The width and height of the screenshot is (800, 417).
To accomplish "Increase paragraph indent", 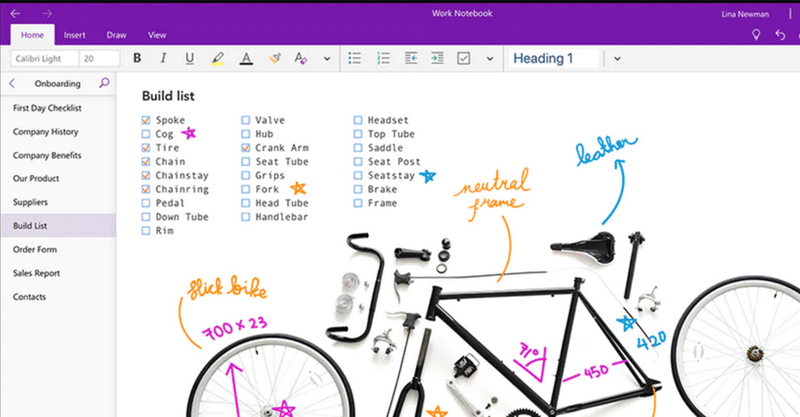I will 437,58.
